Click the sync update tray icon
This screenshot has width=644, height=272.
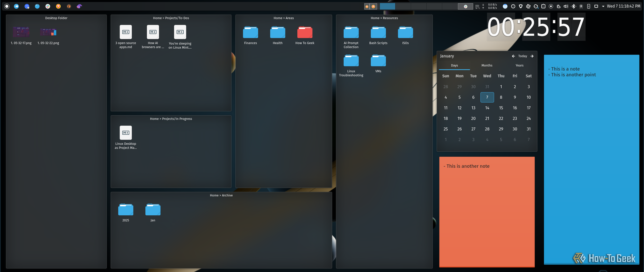tap(536, 6)
